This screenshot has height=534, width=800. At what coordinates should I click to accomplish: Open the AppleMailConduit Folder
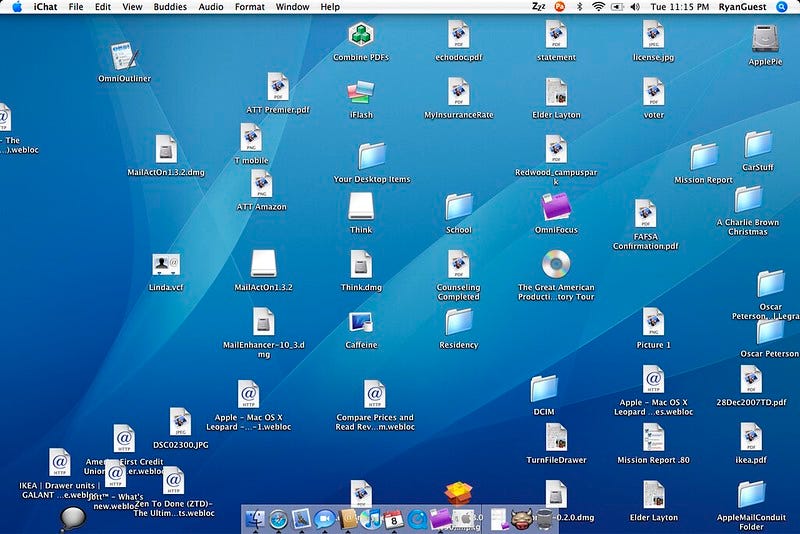tap(752, 495)
